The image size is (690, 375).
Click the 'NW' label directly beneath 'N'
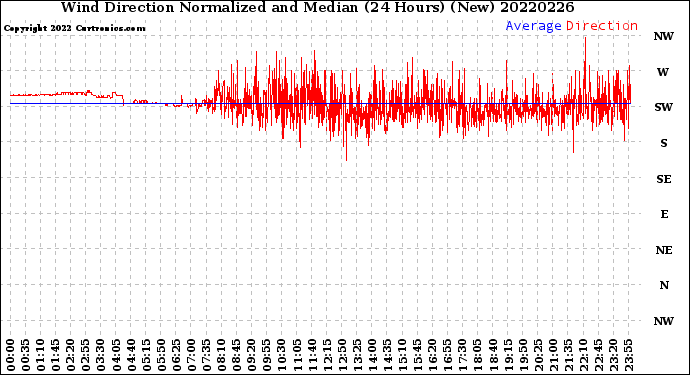[x=664, y=321]
